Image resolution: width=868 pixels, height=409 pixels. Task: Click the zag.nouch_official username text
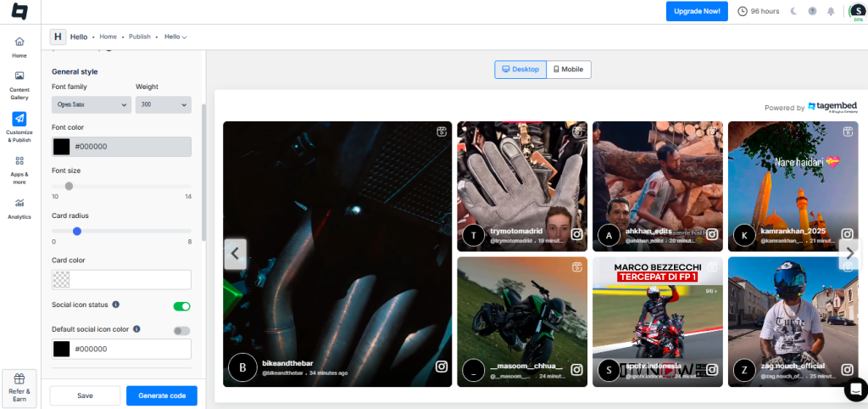tap(793, 367)
